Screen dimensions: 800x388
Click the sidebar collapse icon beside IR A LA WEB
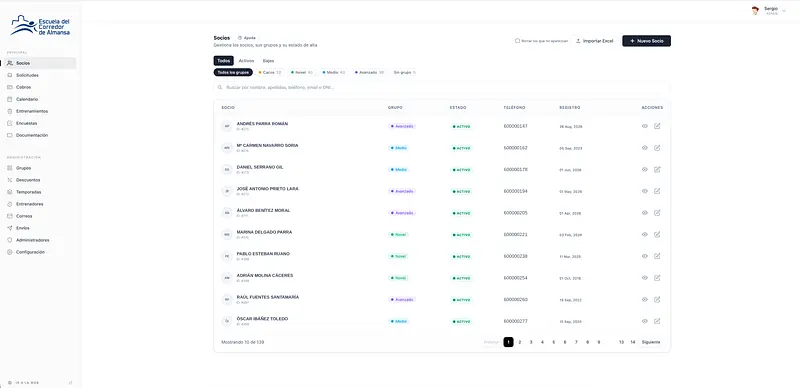[70, 382]
